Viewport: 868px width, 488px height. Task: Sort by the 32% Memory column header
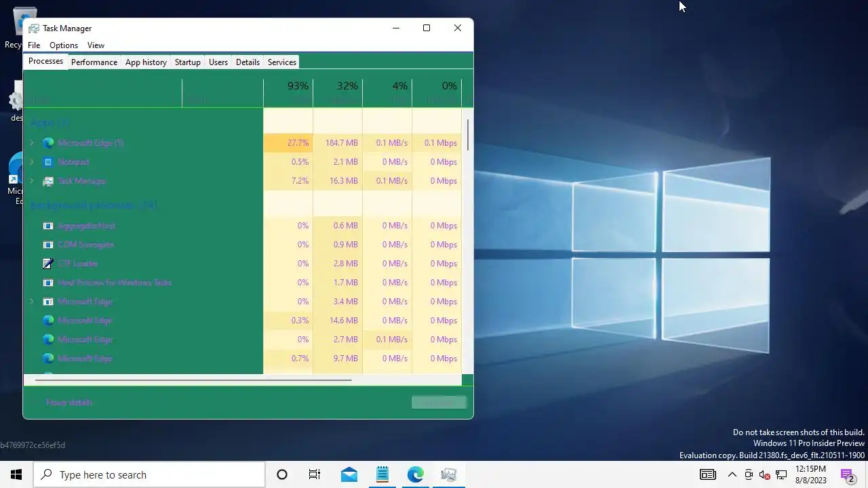pyautogui.click(x=338, y=93)
